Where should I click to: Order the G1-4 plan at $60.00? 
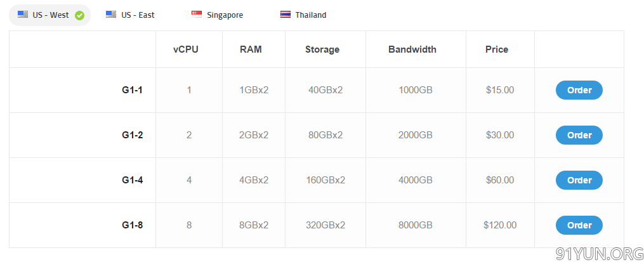coord(579,180)
